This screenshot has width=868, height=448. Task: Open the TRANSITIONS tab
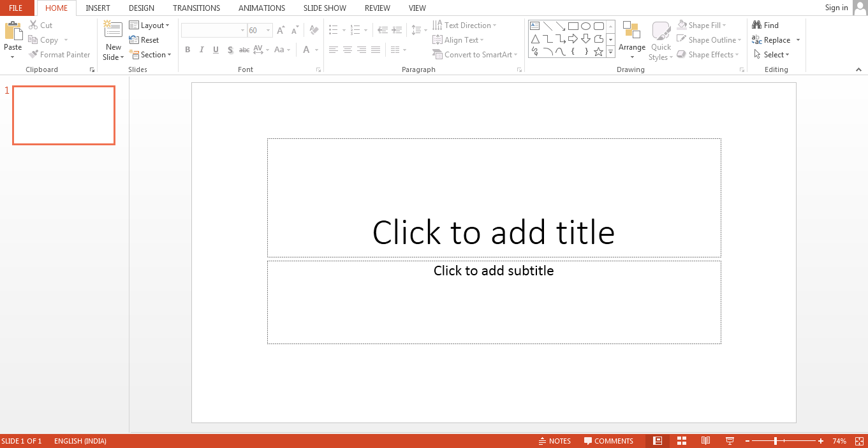tap(196, 8)
